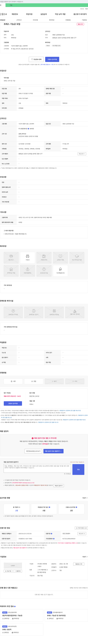Click 고용24 입사지원 button under 접수 마감일
The height and width of the screenshot is (644, 88).
click(13, 403)
